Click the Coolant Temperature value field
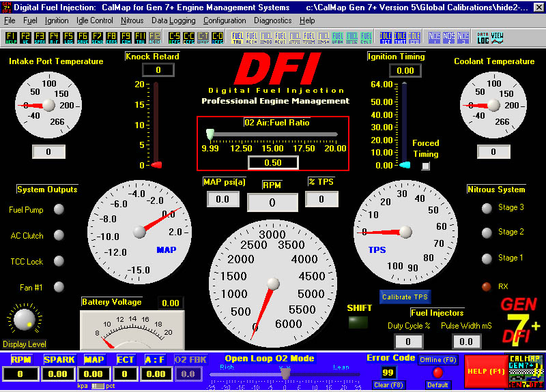This screenshot has height=392, width=546. click(493, 151)
